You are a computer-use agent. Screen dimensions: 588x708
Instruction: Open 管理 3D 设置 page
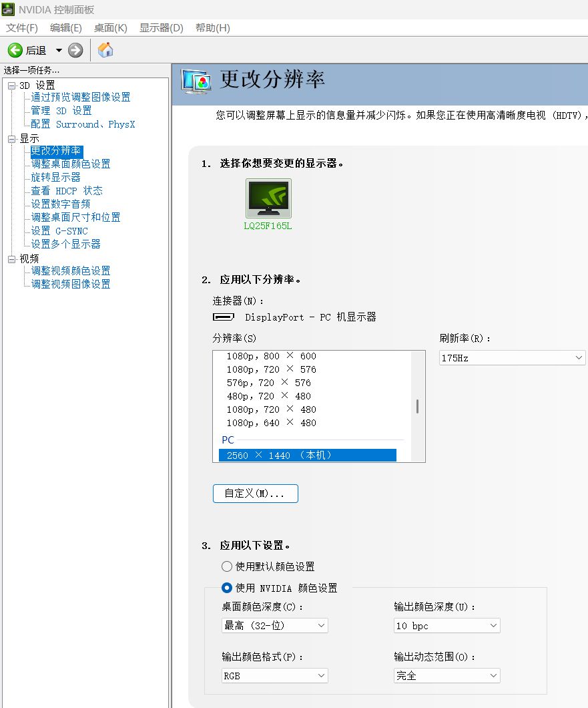click(61, 111)
